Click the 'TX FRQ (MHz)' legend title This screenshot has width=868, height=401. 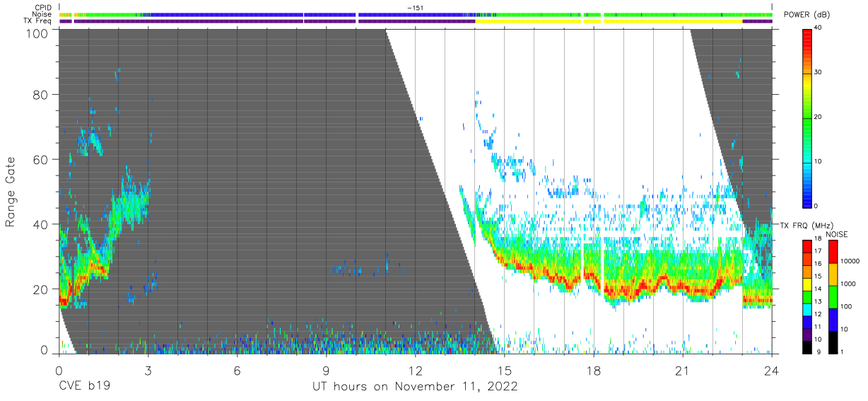[808, 226]
